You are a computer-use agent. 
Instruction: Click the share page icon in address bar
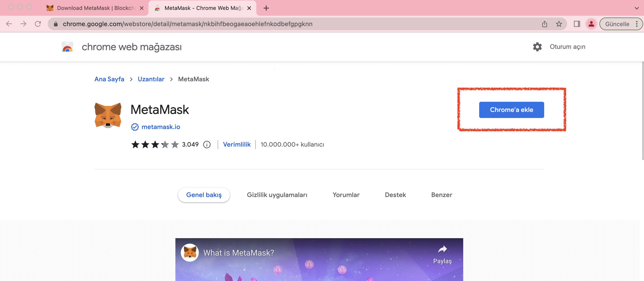coord(545,24)
